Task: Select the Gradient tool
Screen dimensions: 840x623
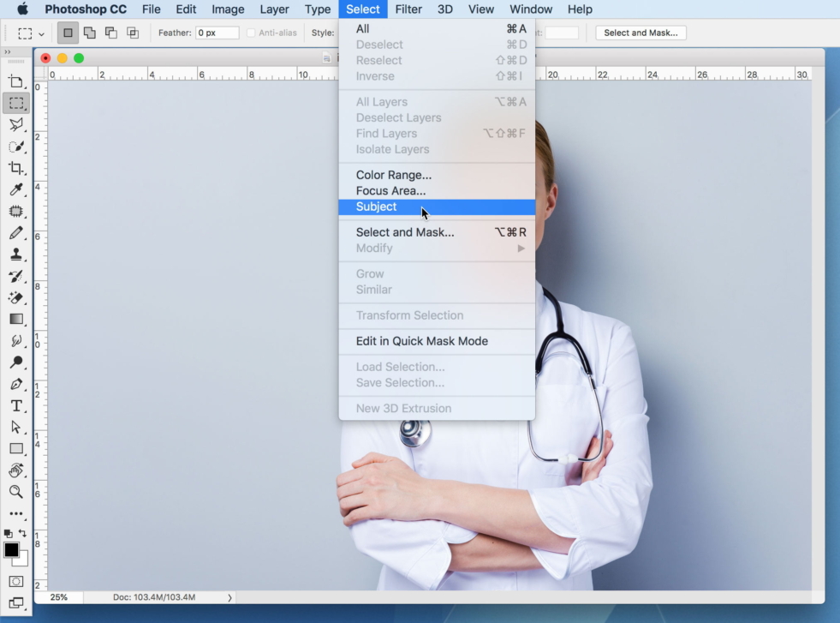Action: 17,319
